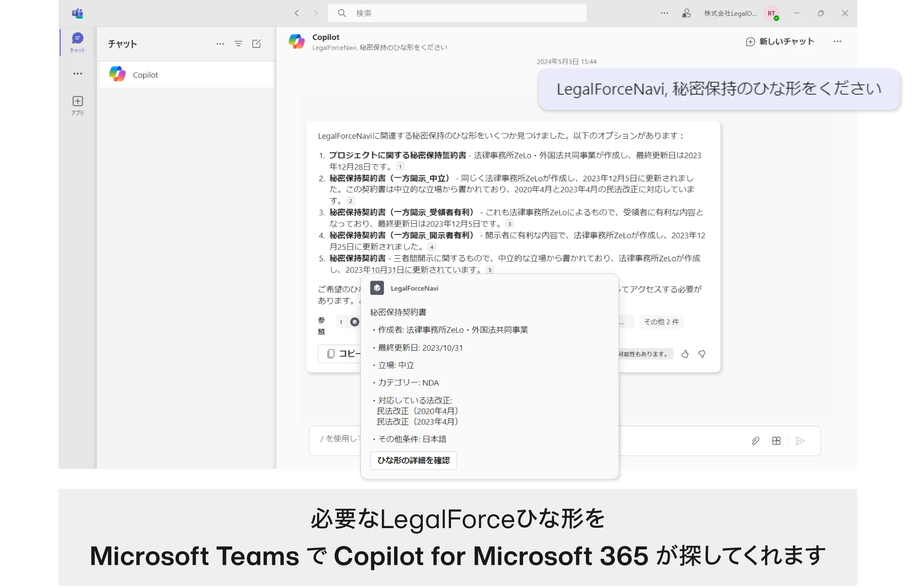The height and width of the screenshot is (588, 915).
Task: Click the new chat compose icon
Action: point(256,44)
